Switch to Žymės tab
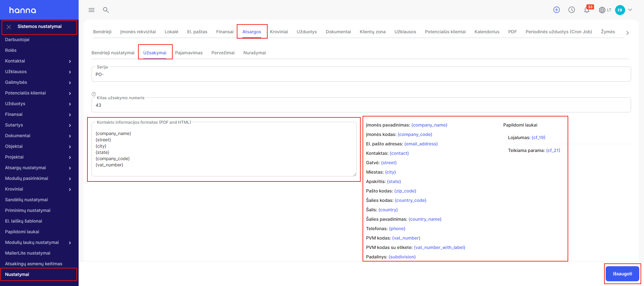 (608, 32)
